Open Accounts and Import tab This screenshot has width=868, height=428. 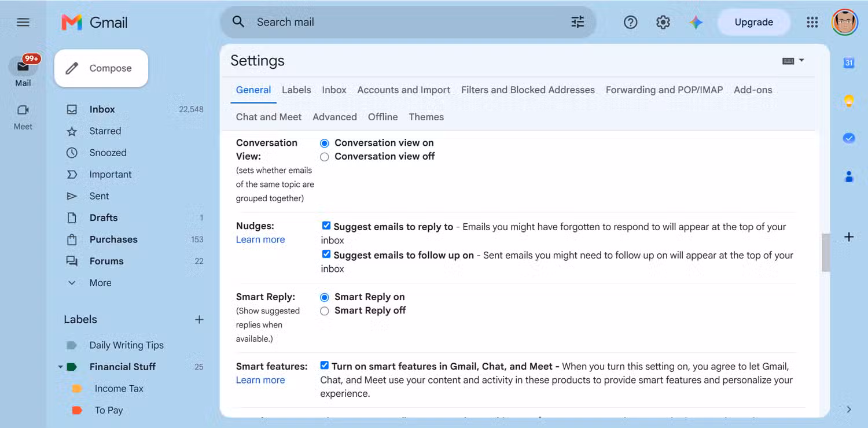[x=403, y=90]
